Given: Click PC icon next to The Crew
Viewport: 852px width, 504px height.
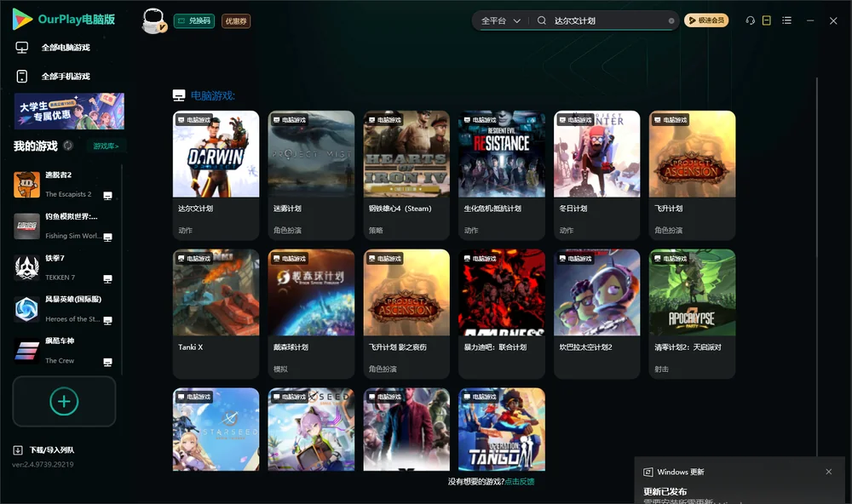Looking at the screenshot, I should click(x=107, y=363).
